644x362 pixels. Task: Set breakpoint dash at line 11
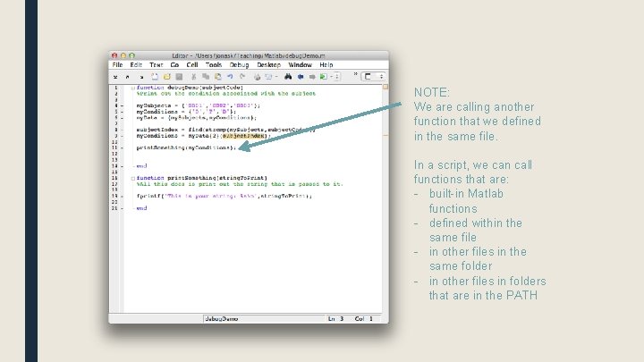click(122, 147)
